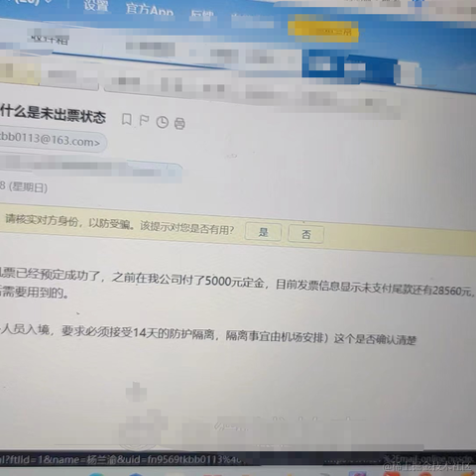Click the date text (星期日)
The width and height of the screenshot is (476, 476).
[x=28, y=187]
